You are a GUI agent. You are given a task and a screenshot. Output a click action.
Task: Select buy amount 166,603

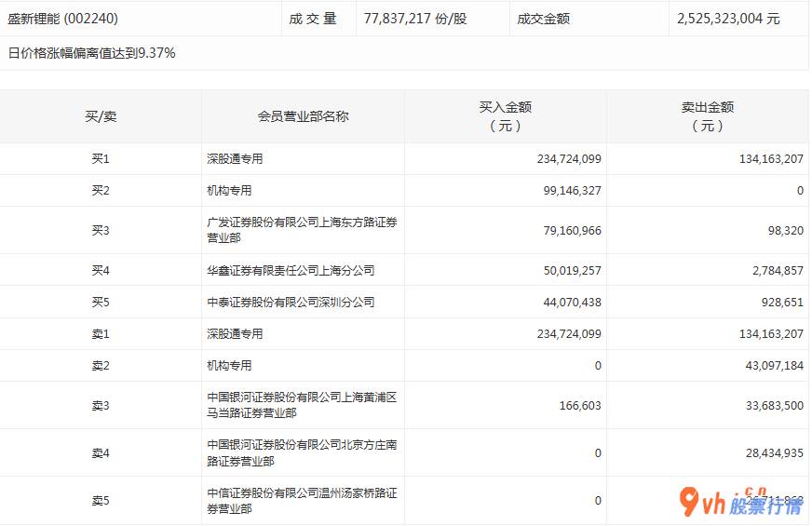tap(580, 405)
